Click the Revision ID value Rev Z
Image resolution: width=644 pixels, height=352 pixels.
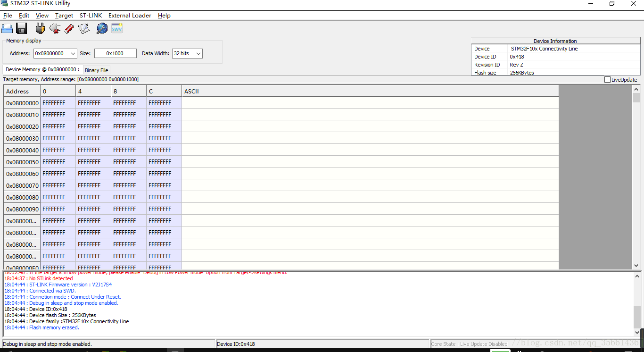(x=516, y=65)
